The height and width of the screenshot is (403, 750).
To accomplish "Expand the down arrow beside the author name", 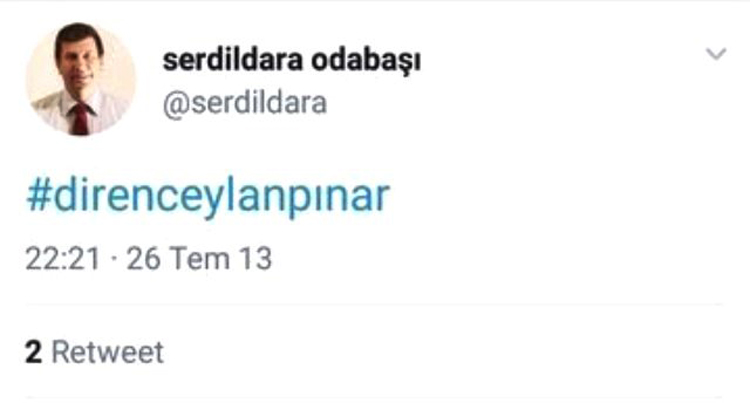I will tap(716, 54).
